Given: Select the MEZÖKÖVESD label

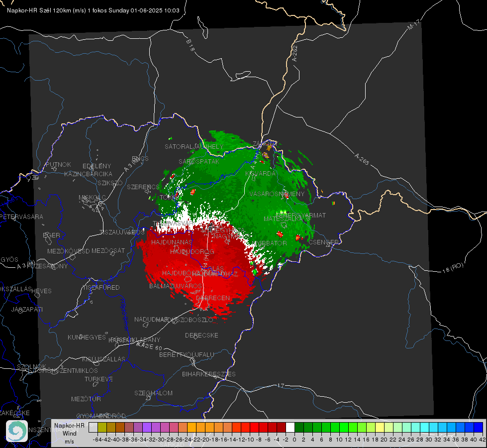Looking at the screenshot, I should (x=68, y=251).
